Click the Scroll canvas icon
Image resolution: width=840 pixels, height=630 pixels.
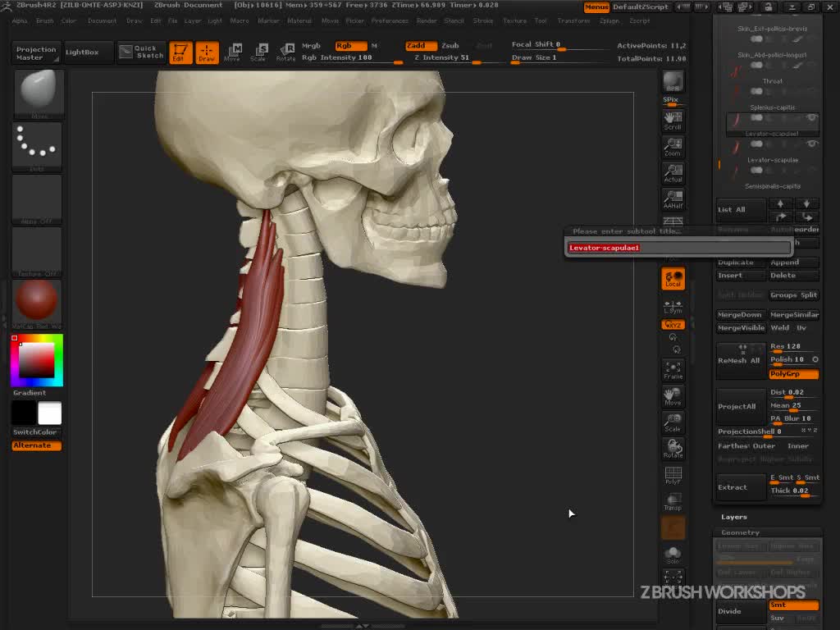[x=673, y=121]
